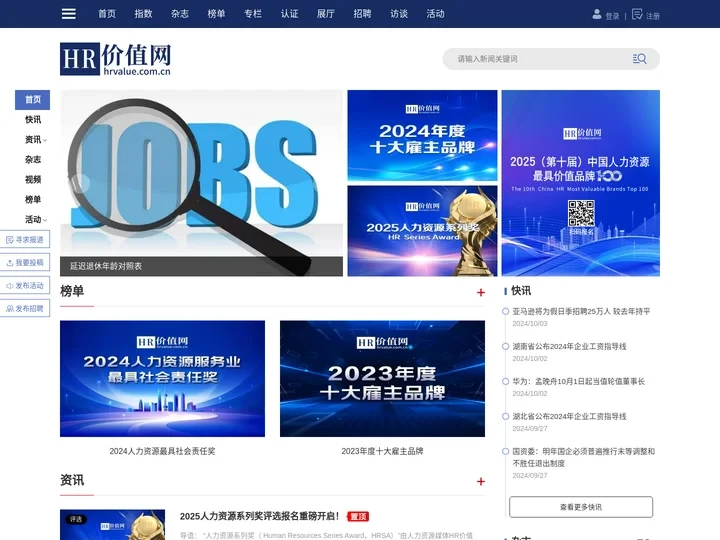Open the 2024年度十大雇主品牌 banner
720x540 pixels.
pyautogui.click(x=422, y=135)
